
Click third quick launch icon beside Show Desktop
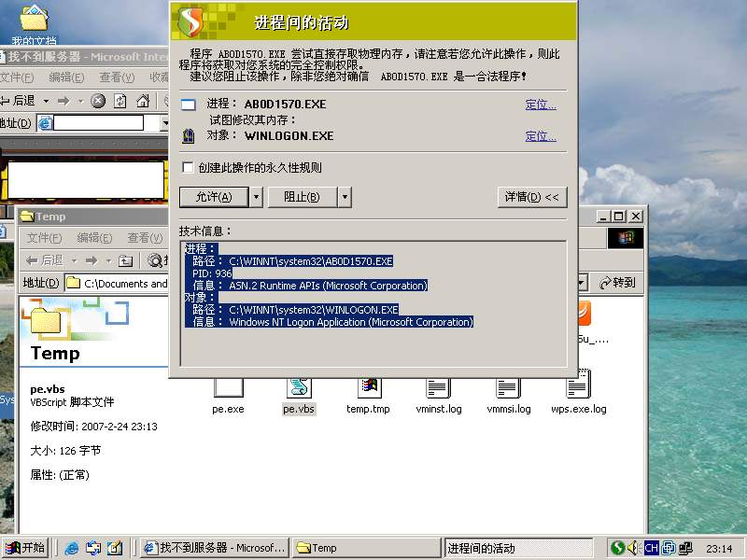(x=115, y=548)
